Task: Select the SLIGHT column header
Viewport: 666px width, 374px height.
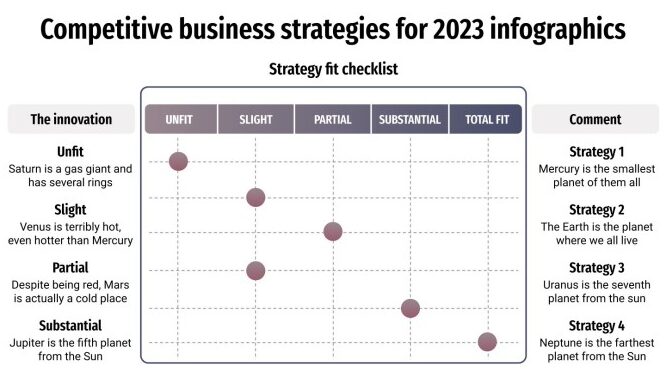Action: (x=256, y=119)
